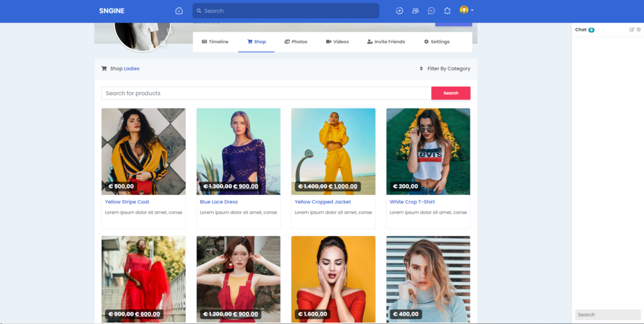Image resolution: width=644 pixels, height=324 pixels.
Task: Open the Settings tab
Action: coord(436,42)
